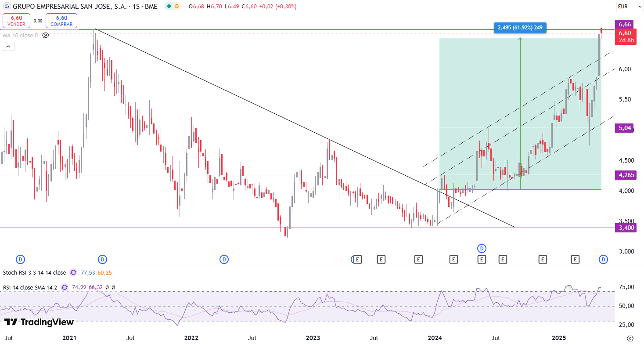Click the spread value 0,00
This screenshot has width=644, height=344.
click(x=38, y=21)
